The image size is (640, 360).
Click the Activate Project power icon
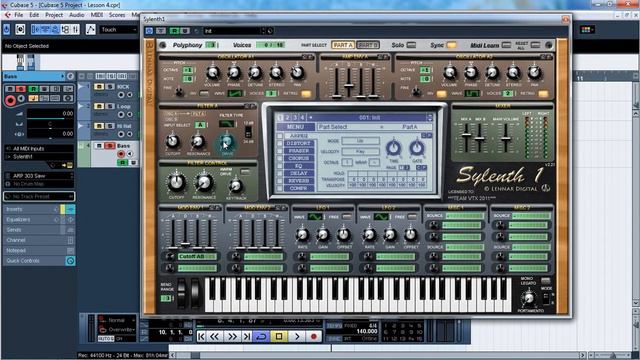pyautogui.click(x=7, y=29)
